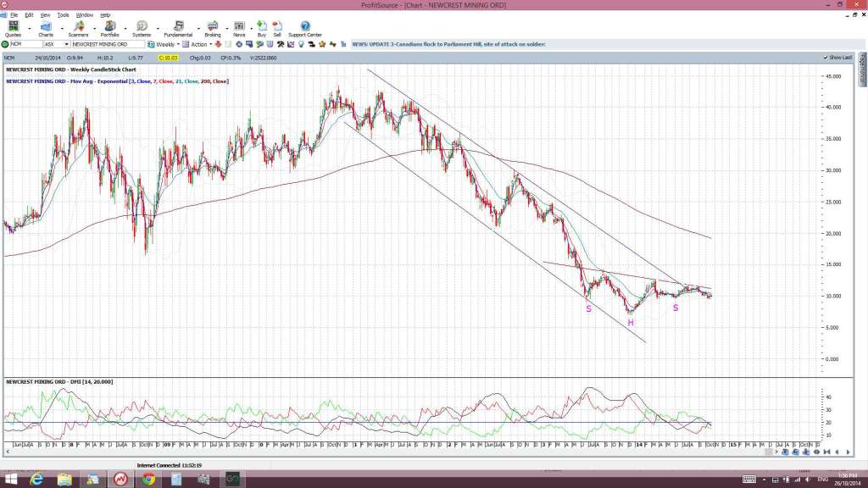The height and width of the screenshot is (488, 868).
Task: Expand the Scanners dropdown arrow
Action: click(95, 29)
